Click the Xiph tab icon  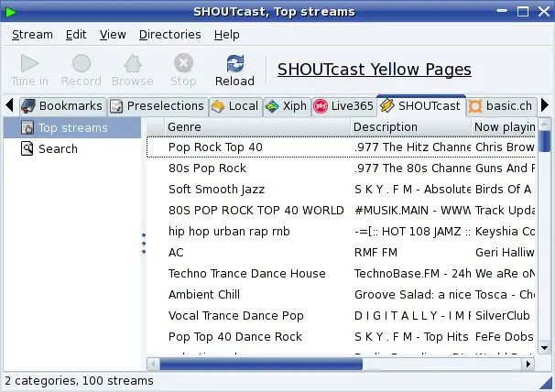[x=272, y=106]
